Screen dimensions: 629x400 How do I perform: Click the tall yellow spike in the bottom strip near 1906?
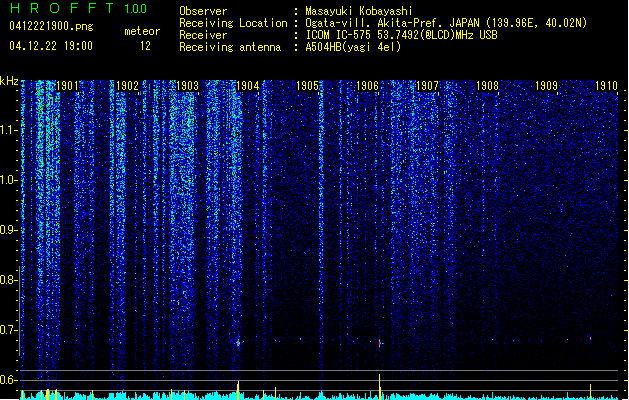[x=379, y=387]
